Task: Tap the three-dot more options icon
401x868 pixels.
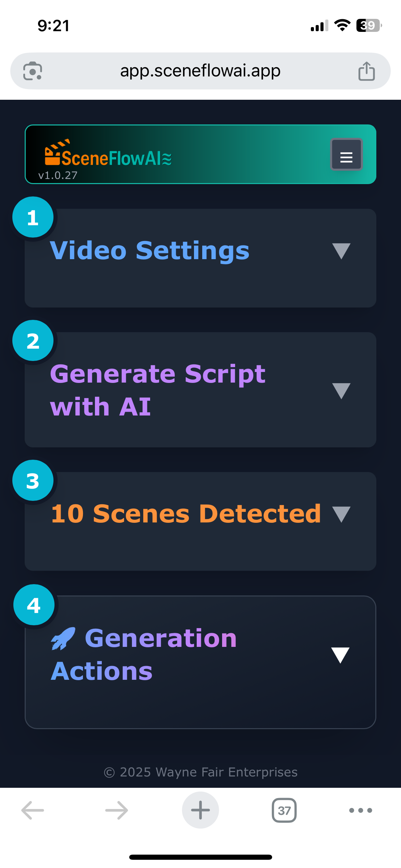Action: [360, 810]
